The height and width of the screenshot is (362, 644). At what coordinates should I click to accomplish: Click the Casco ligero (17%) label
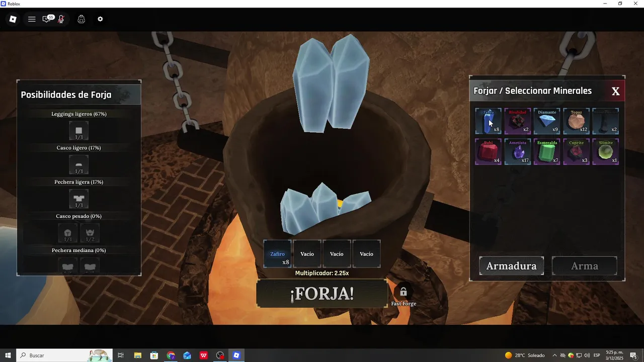[79, 148]
